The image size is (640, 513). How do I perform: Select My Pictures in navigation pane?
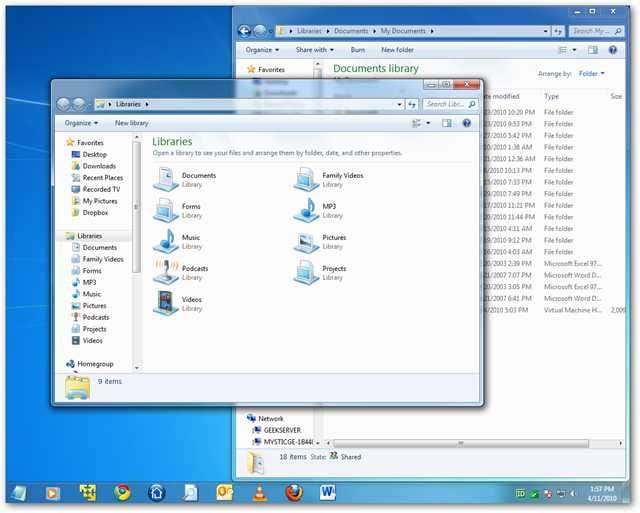click(x=100, y=201)
